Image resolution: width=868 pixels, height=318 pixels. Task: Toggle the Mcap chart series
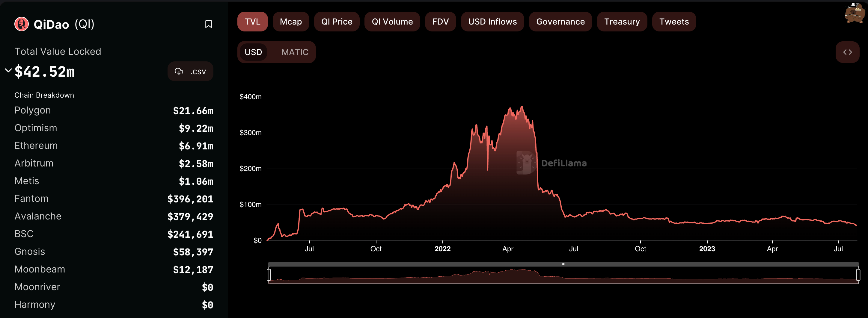291,22
